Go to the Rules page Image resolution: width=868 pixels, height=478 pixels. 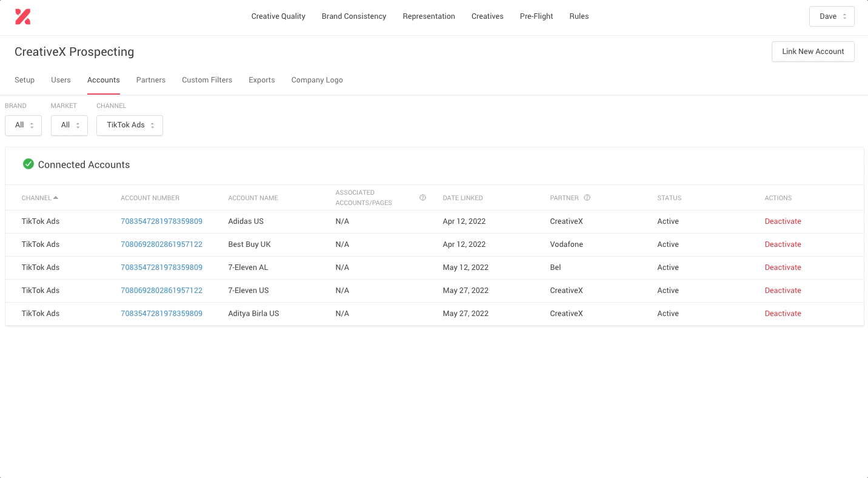click(579, 16)
